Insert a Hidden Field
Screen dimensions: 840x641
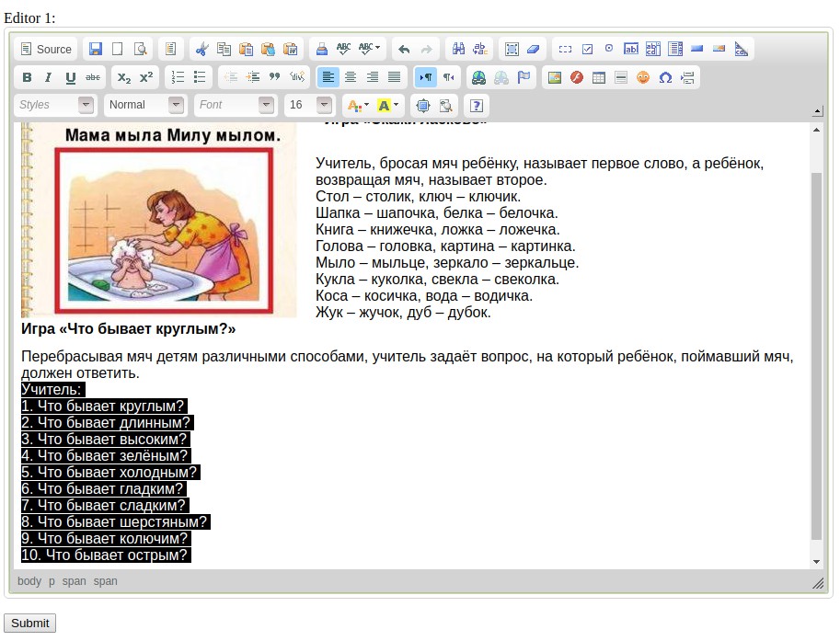(742, 50)
